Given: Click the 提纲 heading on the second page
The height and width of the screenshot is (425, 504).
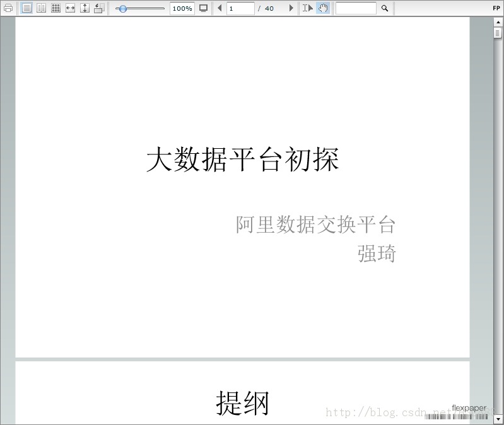Looking at the screenshot, I should pos(242,403).
